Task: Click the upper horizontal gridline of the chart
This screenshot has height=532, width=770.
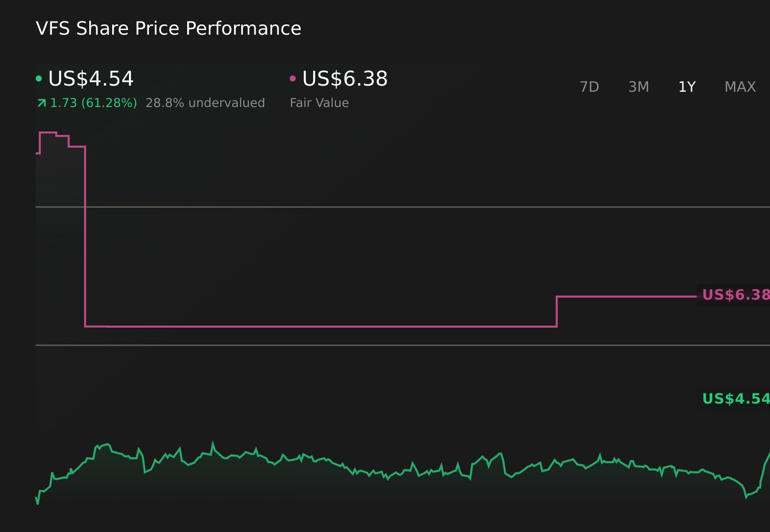Action: (357, 207)
